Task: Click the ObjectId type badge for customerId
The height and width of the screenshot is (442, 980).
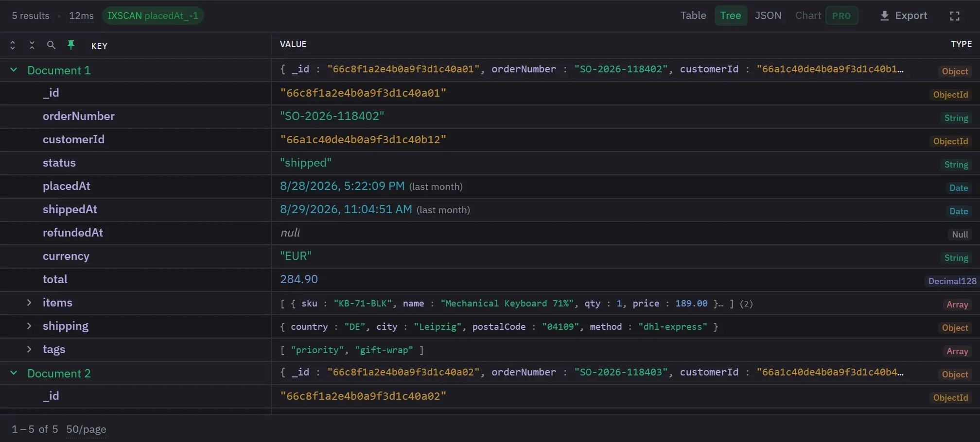Action: coord(950,141)
